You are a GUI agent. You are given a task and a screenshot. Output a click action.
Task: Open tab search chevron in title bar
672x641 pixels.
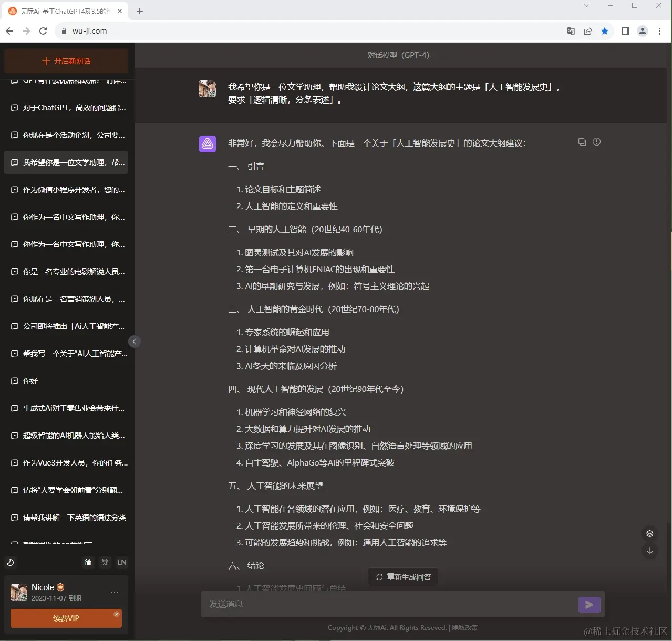[586, 6]
